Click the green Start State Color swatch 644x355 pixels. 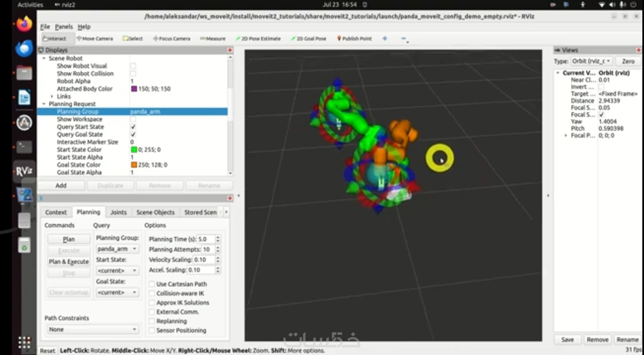point(134,150)
